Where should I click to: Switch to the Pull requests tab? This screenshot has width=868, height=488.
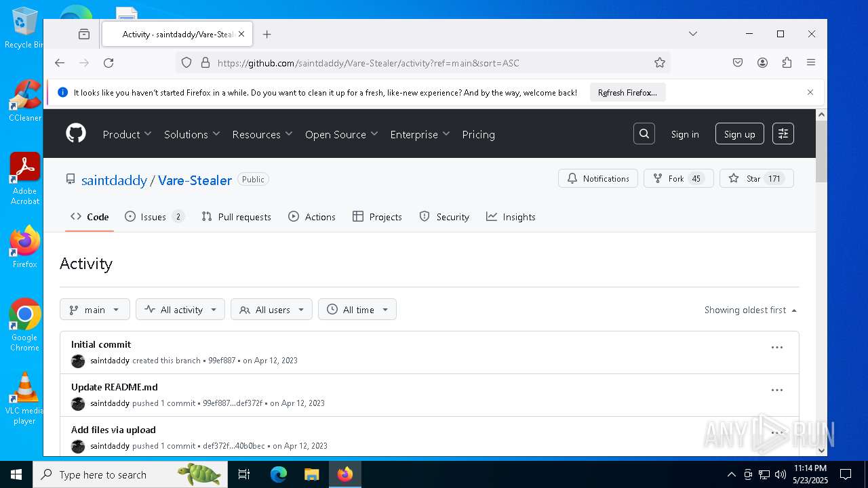click(x=237, y=217)
